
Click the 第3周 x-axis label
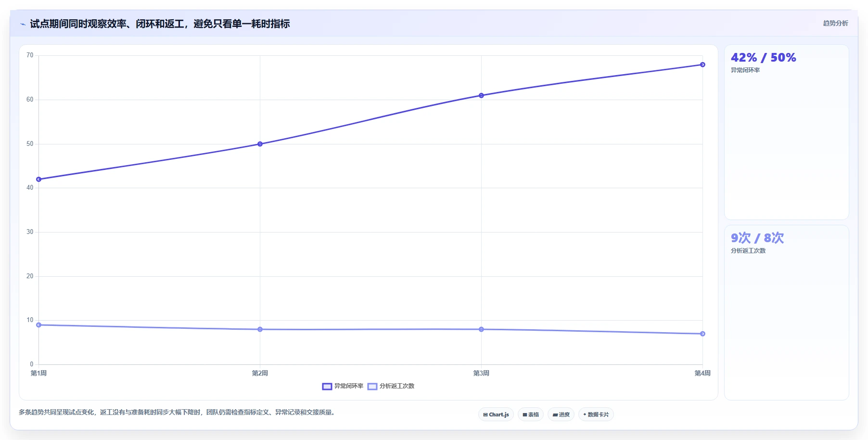point(481,373)
